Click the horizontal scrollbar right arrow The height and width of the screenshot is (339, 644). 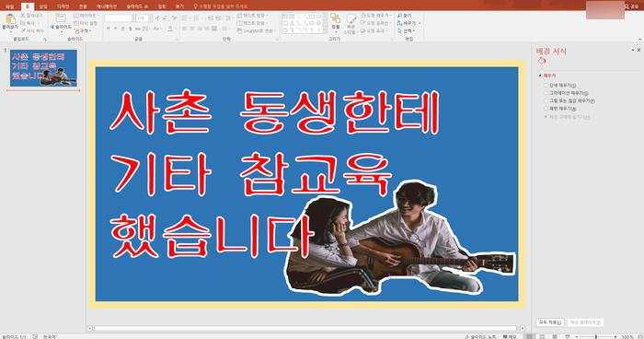[x=523, y=328]
